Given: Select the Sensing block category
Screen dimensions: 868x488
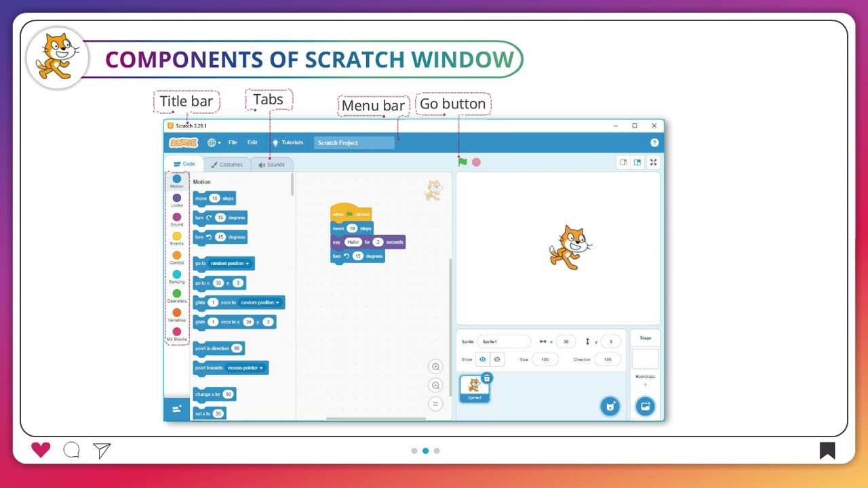Looking at the screenshot, I should click(x=176, y=277).
